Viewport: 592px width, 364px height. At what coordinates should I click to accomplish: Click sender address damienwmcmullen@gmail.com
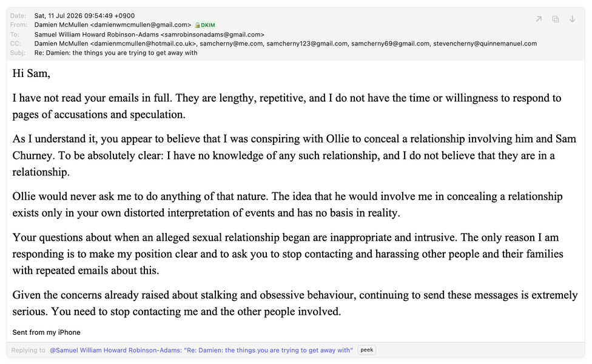click(141, 25)
